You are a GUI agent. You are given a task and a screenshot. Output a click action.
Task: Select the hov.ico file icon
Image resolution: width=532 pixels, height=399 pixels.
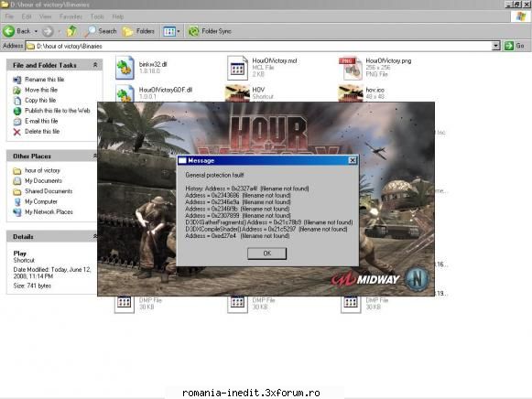point(351,93)
